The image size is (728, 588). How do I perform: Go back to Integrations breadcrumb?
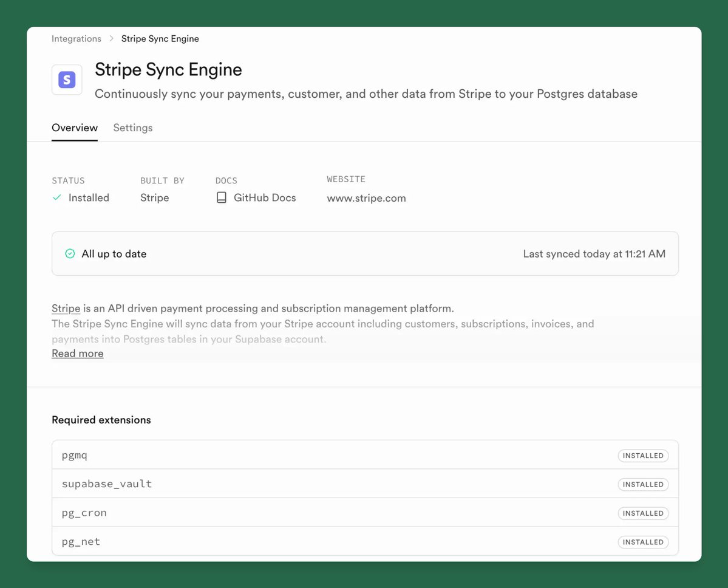coord(76,38)
